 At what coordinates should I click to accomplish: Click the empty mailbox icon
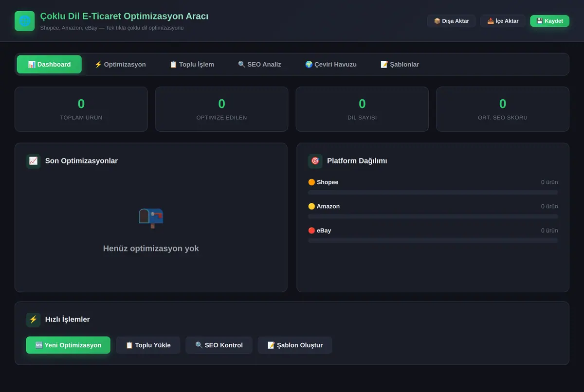(x=151, y=218)
